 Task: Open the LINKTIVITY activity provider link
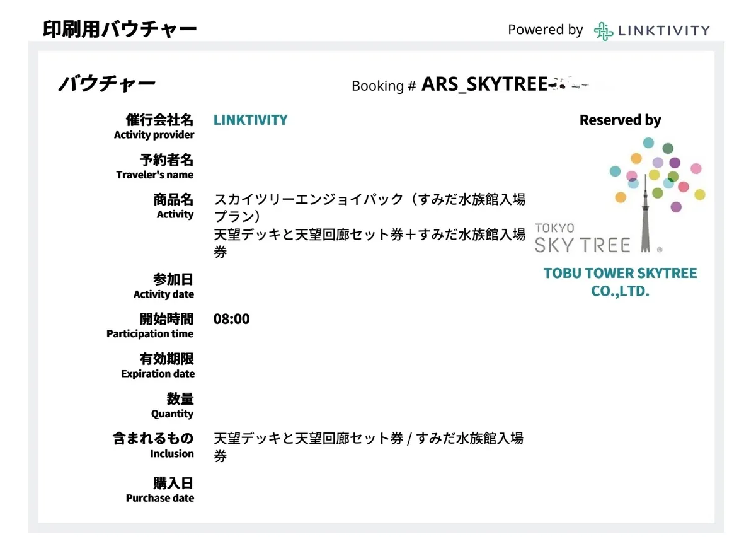[250, 120]
